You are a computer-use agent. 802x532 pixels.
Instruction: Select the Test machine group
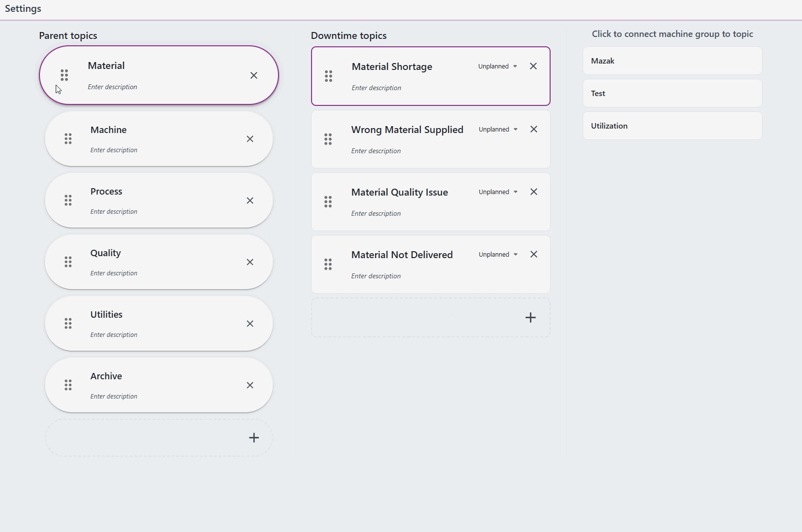click(672, 94)
